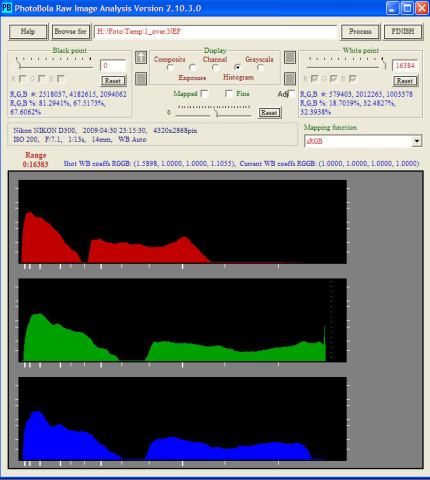Click the upper grey square button left of White point
Viewport: 430px width, 480px height.
290,57
